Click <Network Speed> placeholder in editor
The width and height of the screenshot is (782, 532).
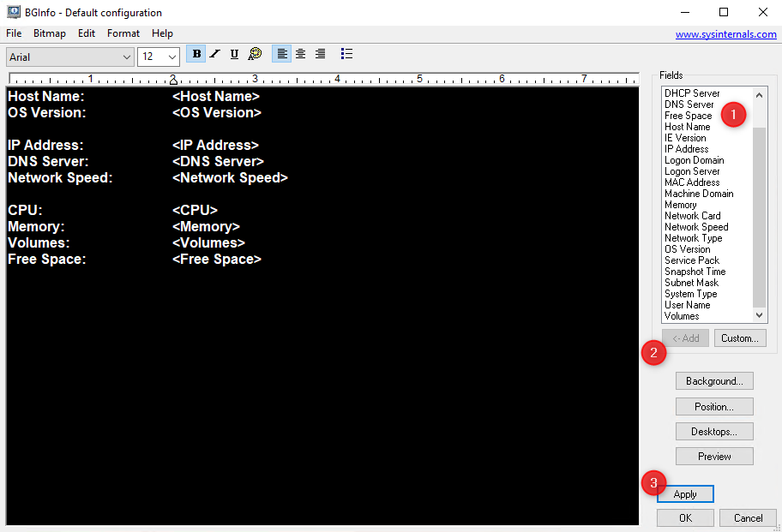(x=230, y=178)
